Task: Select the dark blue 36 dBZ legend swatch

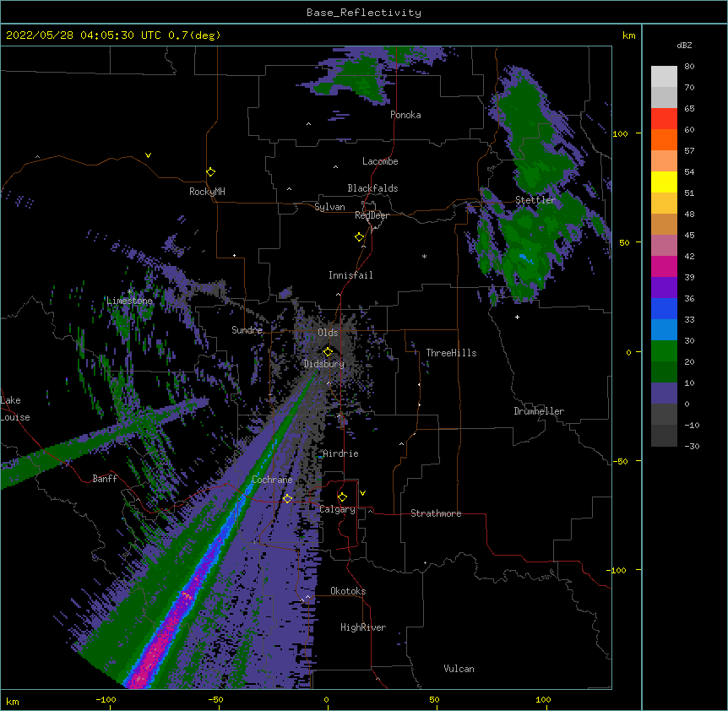Action: point(664,308)
